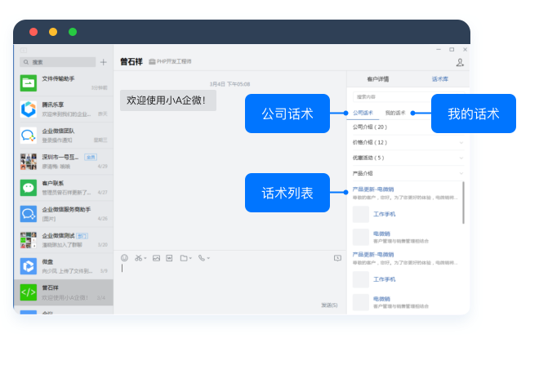This screenshot has width=539, height=392.
Task: Switch to the 话术库 tab
Action: click(x=440, y=79)
